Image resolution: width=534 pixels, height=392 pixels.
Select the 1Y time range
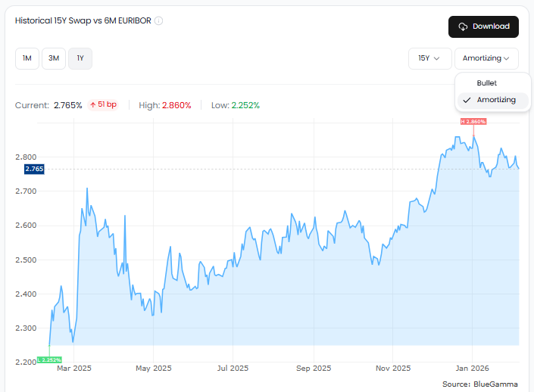click(x=80, y=58)
